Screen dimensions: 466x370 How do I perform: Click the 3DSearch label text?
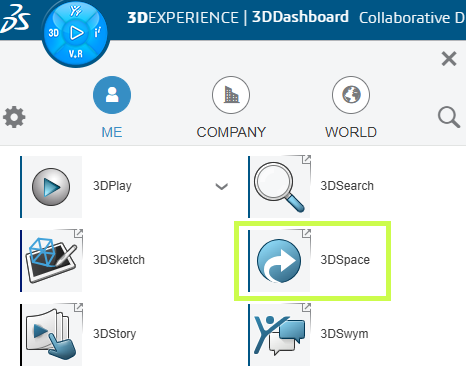point(347,186)
